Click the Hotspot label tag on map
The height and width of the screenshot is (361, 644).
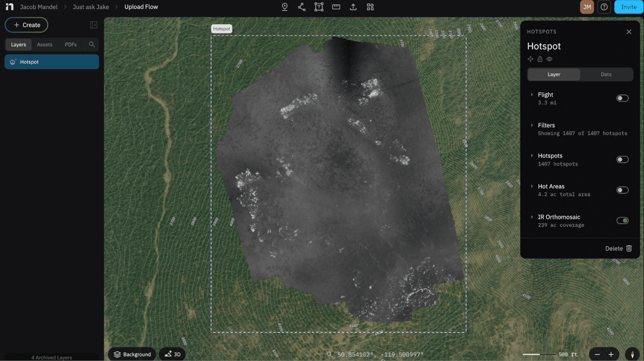click(x=221, y=29)
